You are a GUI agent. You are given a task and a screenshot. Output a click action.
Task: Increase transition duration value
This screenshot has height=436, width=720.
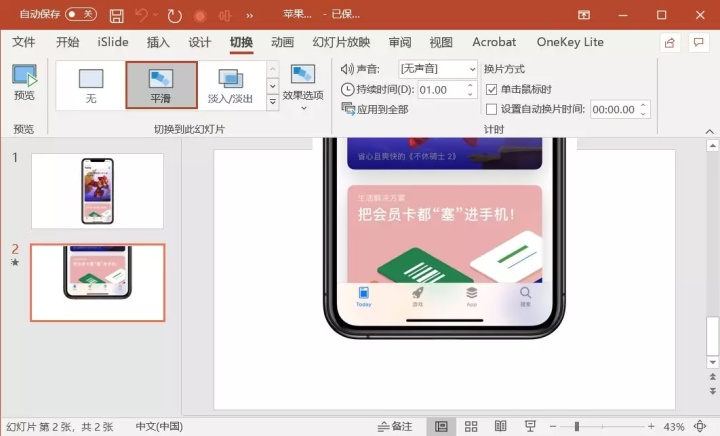(471, 85)
